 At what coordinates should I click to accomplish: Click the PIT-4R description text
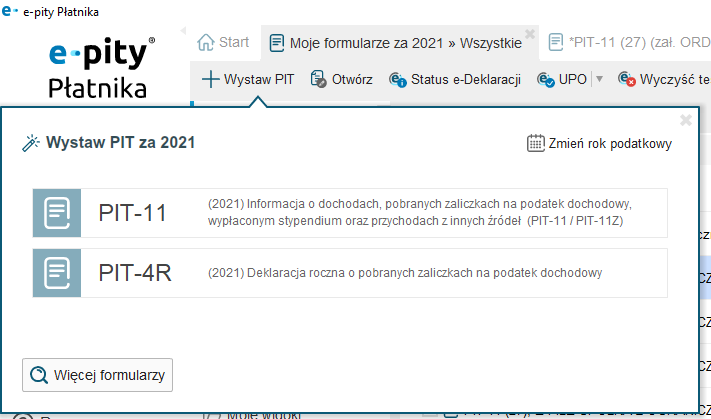click(405, 273)
